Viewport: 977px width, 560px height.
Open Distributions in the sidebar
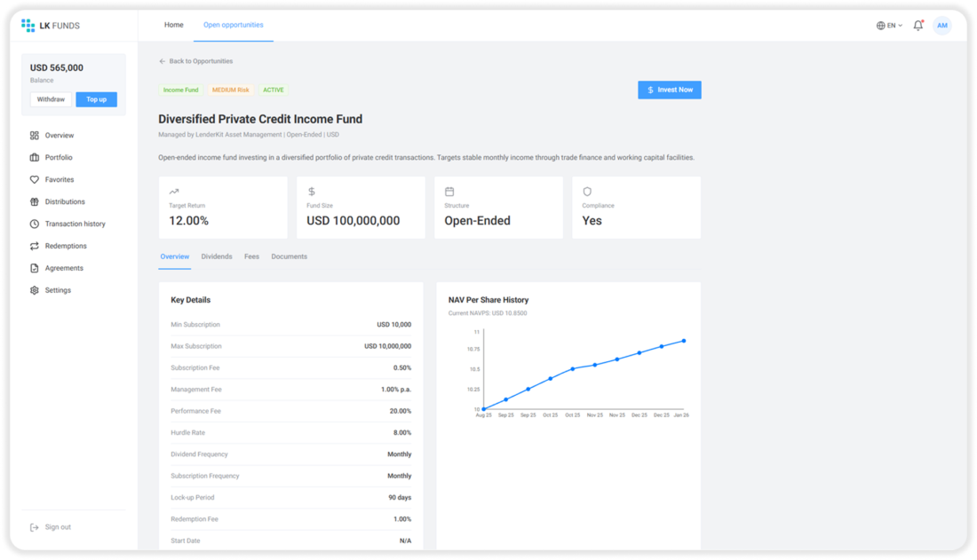(65, 201)
